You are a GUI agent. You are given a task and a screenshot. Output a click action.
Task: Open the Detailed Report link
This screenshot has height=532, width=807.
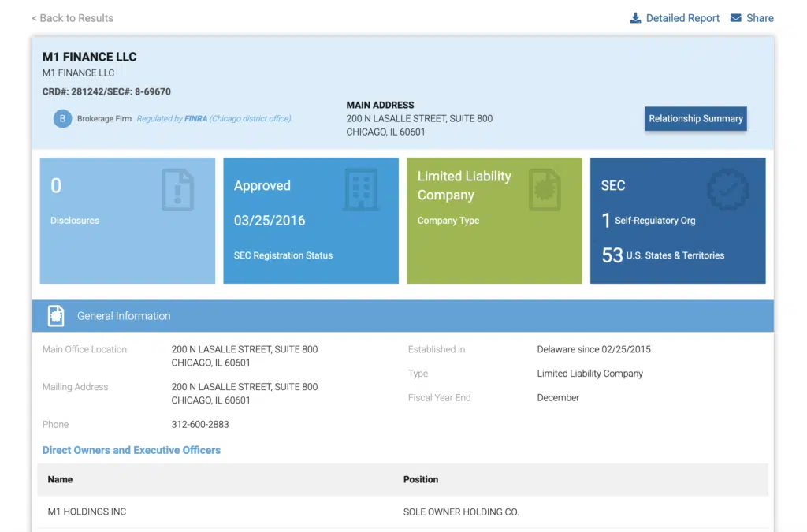coord(682,18)
